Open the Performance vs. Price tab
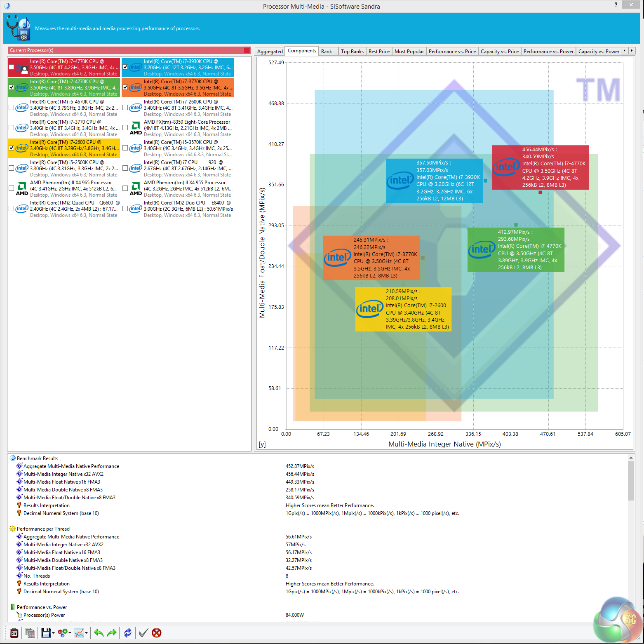This screenshot has width=644, height=644. [452, 52]
